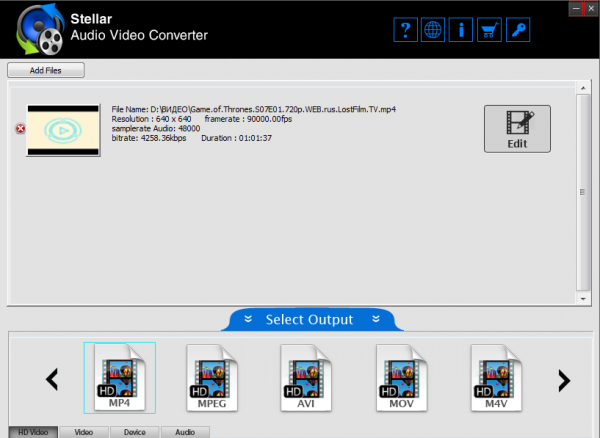Choose the HD MOV output format
The height and width of the screenshot is (438, 600).
pyautogui.click(x=401, y=378)
